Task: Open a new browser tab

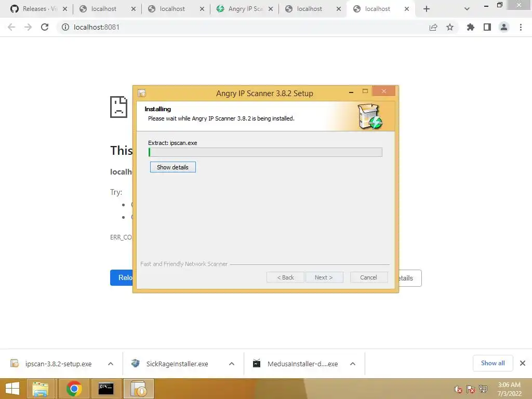Action: click(x=427, y=9)
